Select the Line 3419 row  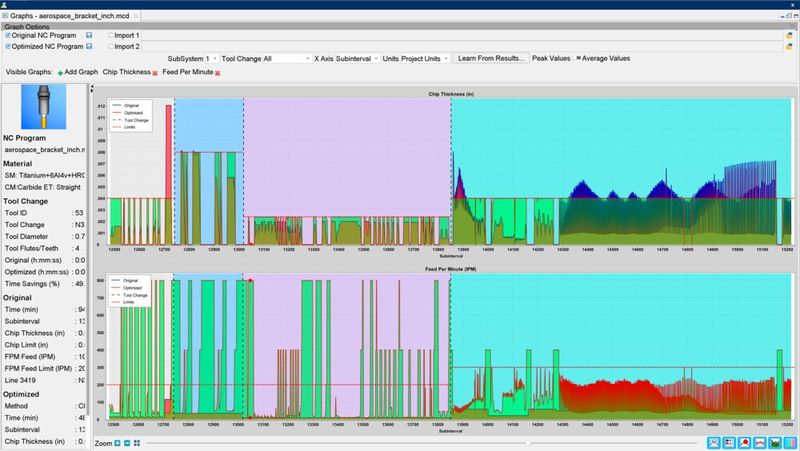(44, 380)
